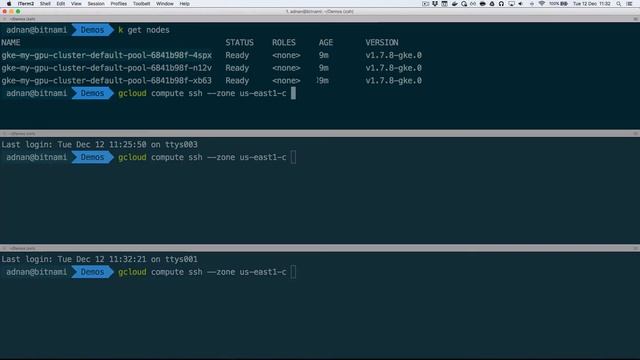Viewport: 640px width, 360px height.
Task: Click 'Last login' line mentioning ttys003
Action: pyautogui.click(x=99, y=144)
